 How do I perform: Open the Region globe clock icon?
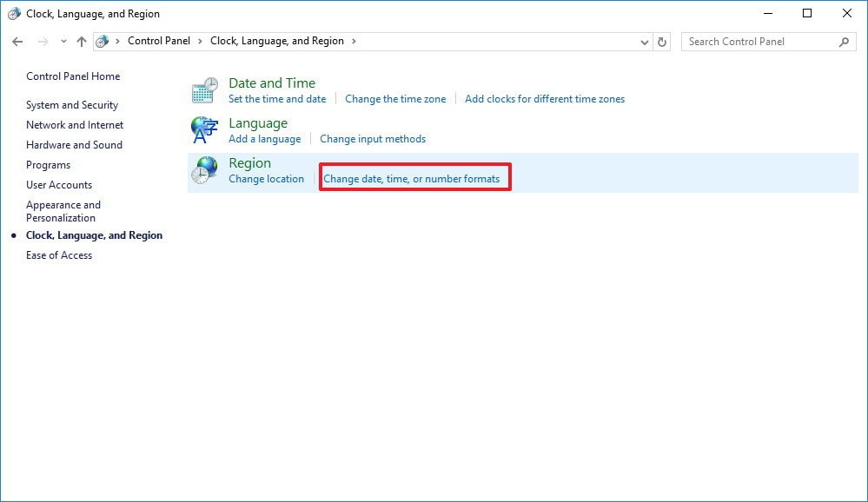tap(205, 170)
